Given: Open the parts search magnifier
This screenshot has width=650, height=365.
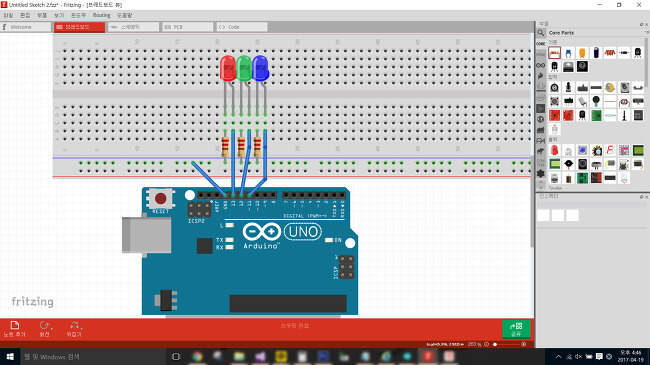Looking at the screenshot, I should tap(541, 33).
